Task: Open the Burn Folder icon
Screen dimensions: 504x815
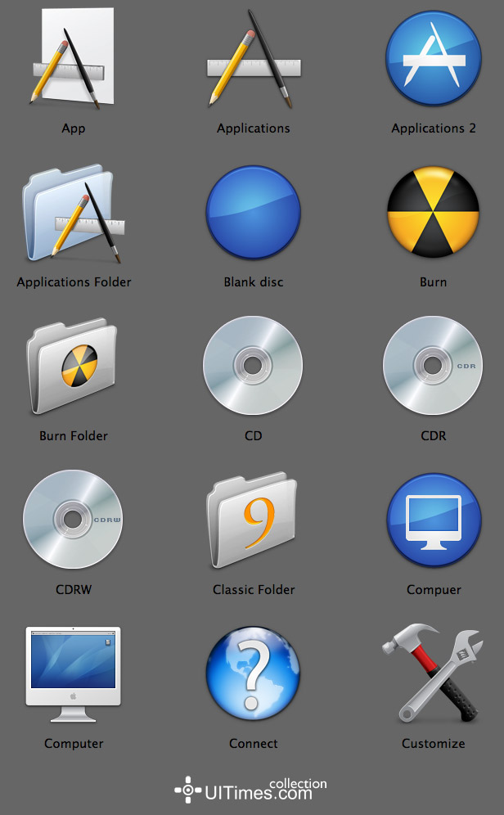Action: pyautogui.click(x=72, y=366)
